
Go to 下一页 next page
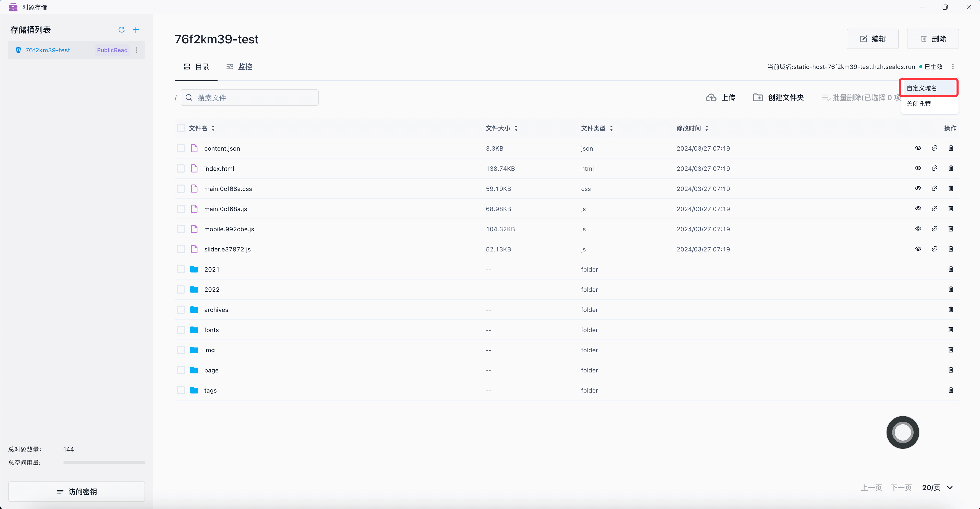tap(901, 487)
